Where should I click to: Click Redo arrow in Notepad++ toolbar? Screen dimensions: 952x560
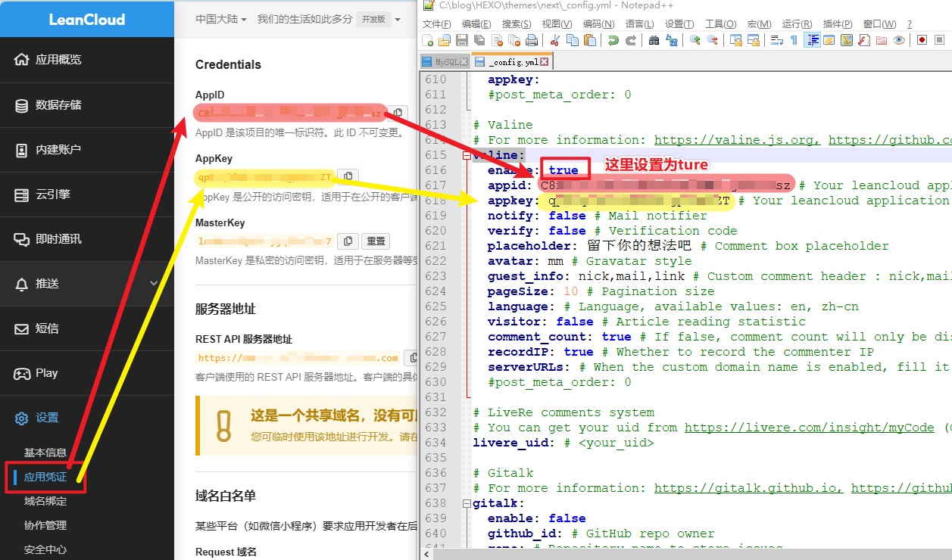631,39
